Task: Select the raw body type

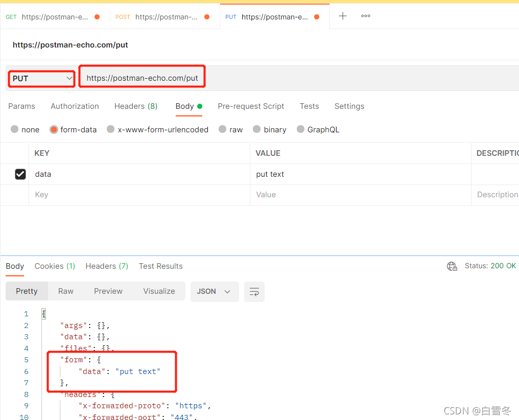Action: pos(231,129)
